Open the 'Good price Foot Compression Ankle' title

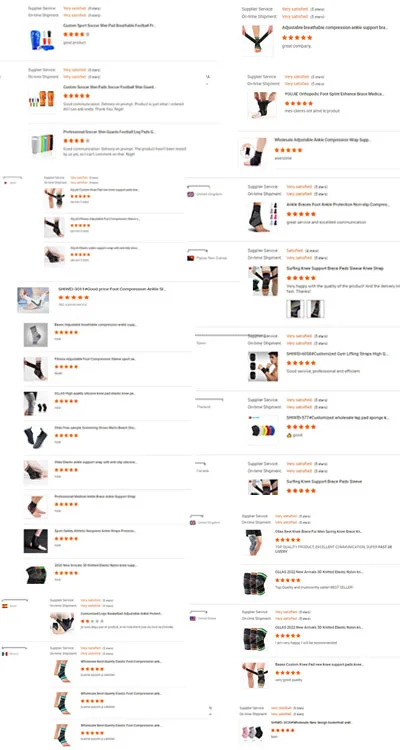coord(112,289)
